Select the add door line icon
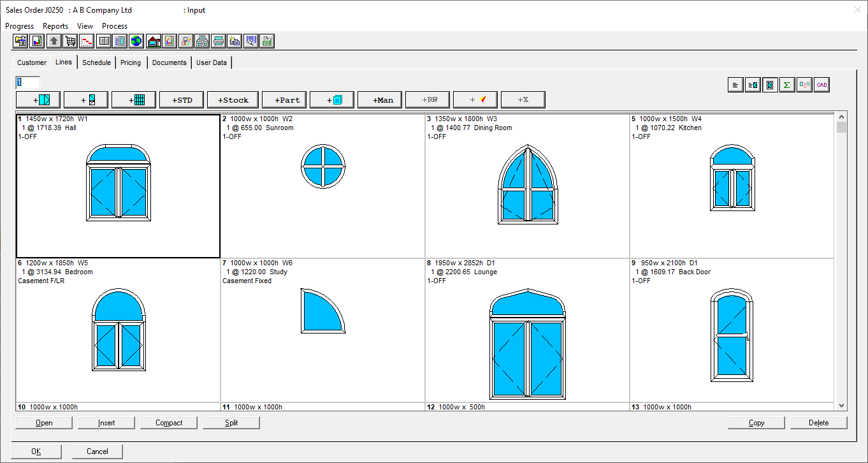This screenshot has height=463, width=868. click(85, 99)
